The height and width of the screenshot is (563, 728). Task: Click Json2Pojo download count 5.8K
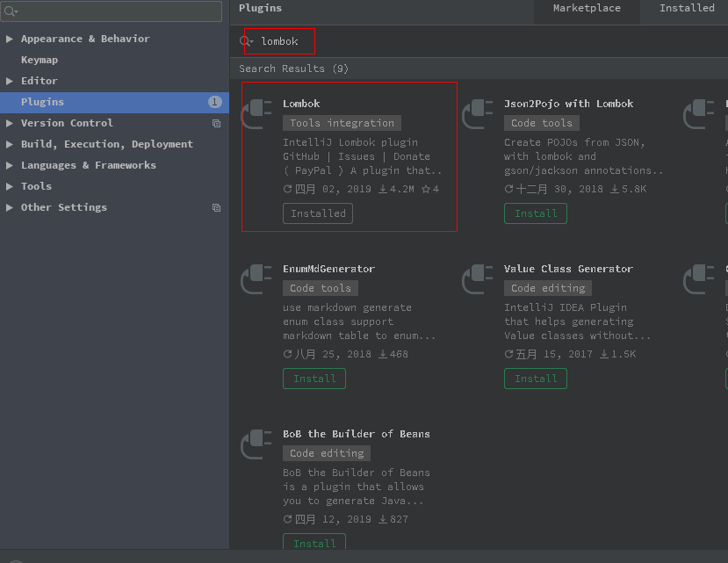[628, 189]
